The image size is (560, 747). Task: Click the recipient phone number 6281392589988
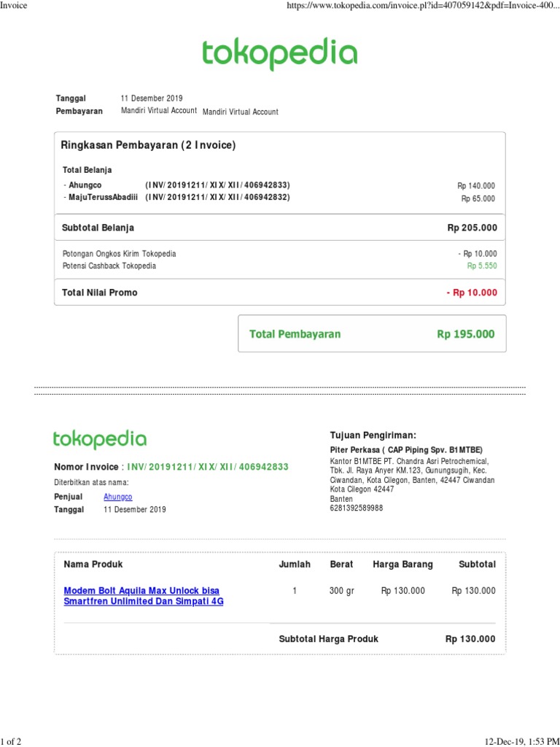(357, 508)
